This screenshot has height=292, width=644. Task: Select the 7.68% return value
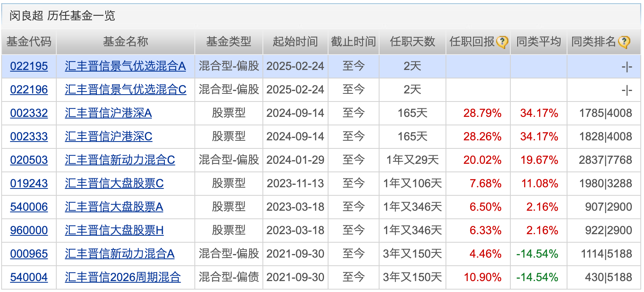486,184
